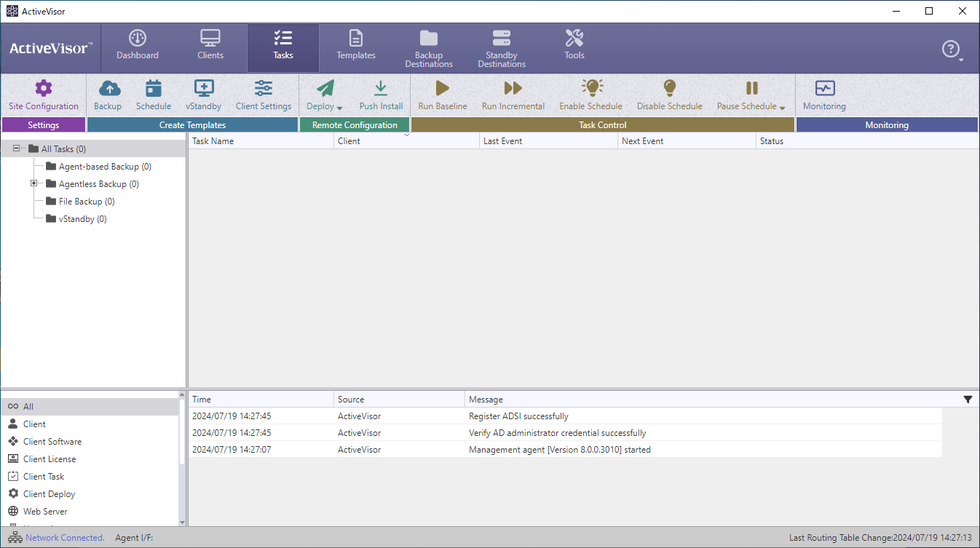
Task: Open the Pause Schedule dropdown
Action: click(751, 95)
